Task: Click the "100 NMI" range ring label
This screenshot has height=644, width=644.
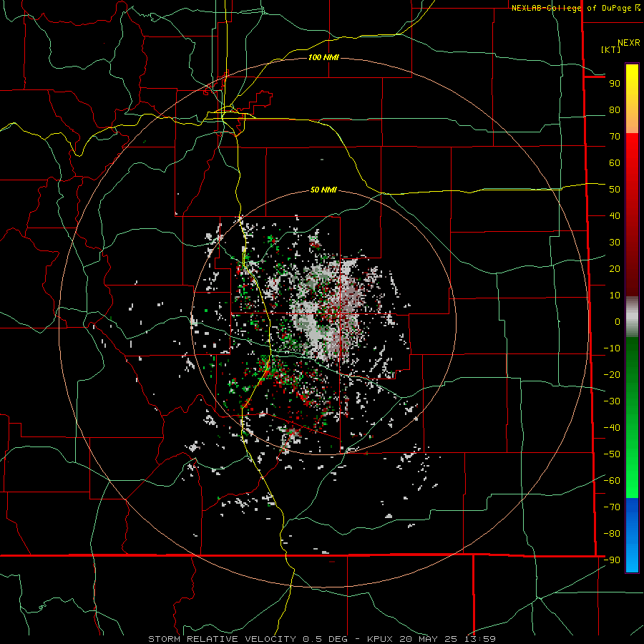Action: pyautogui.click(x=323, y=57)
